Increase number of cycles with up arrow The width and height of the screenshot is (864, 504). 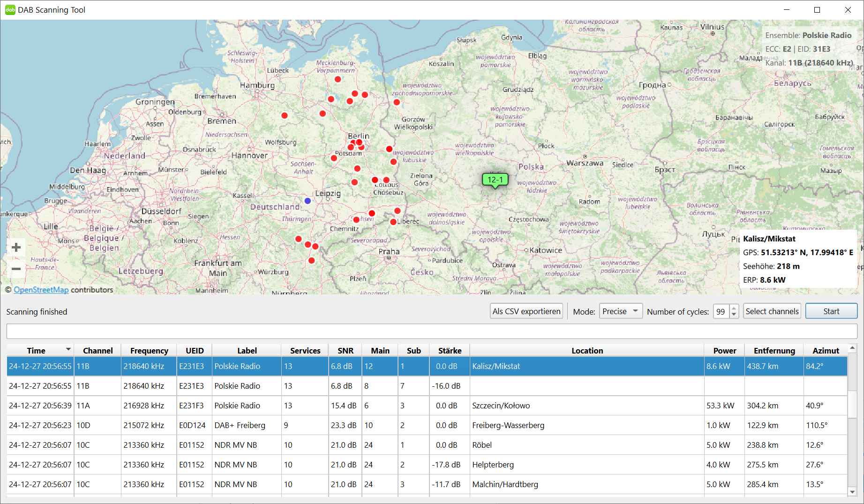734,308
